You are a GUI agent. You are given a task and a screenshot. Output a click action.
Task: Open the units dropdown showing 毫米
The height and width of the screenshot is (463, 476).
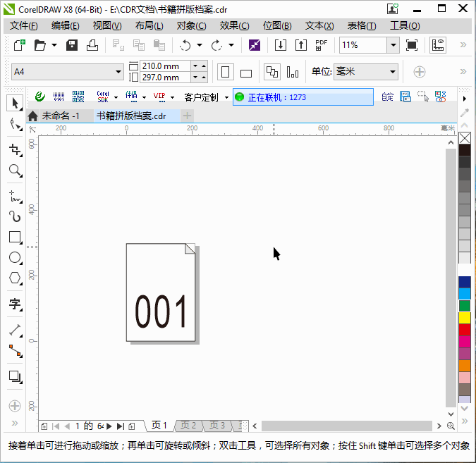366,72
